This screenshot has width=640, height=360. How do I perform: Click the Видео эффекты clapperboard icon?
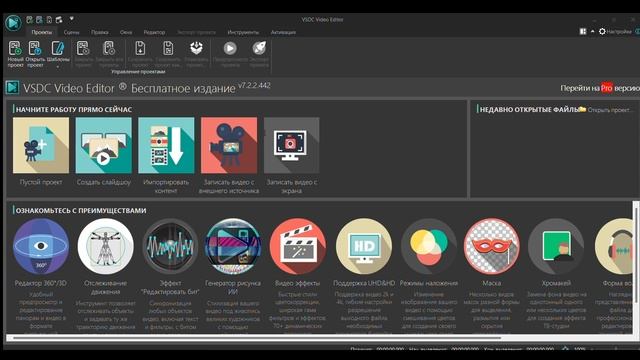298,246
